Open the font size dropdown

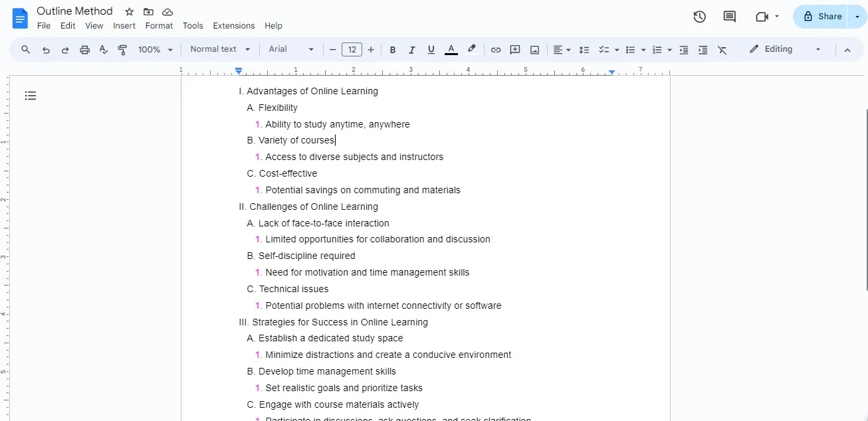point(352,49)
